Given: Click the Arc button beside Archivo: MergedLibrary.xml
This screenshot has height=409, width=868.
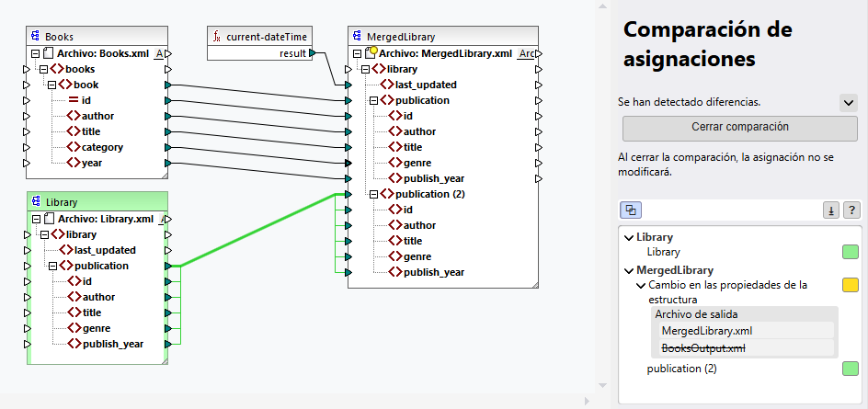Looking at the screenshot, I should click(x=526, y=53).
